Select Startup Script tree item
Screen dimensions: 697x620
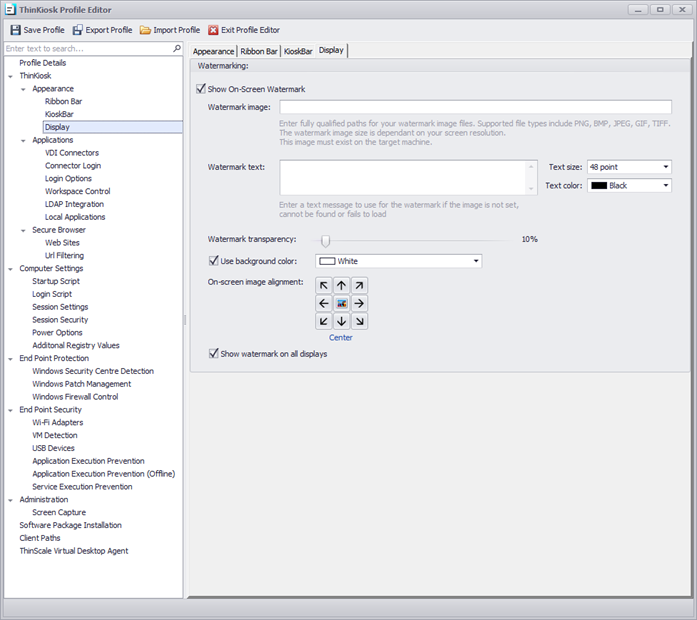click(56, 281)
